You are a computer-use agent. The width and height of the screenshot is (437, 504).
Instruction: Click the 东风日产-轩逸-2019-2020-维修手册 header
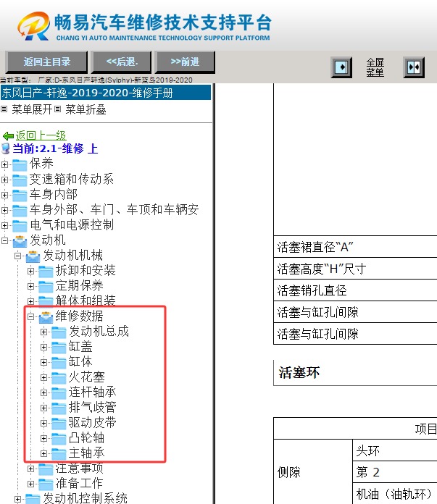(x=106, y=93)
